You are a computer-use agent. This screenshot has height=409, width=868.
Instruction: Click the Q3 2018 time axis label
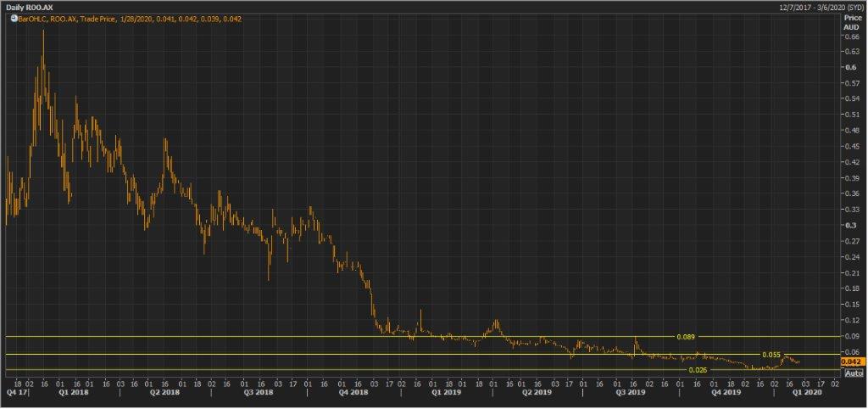point(258,393)
